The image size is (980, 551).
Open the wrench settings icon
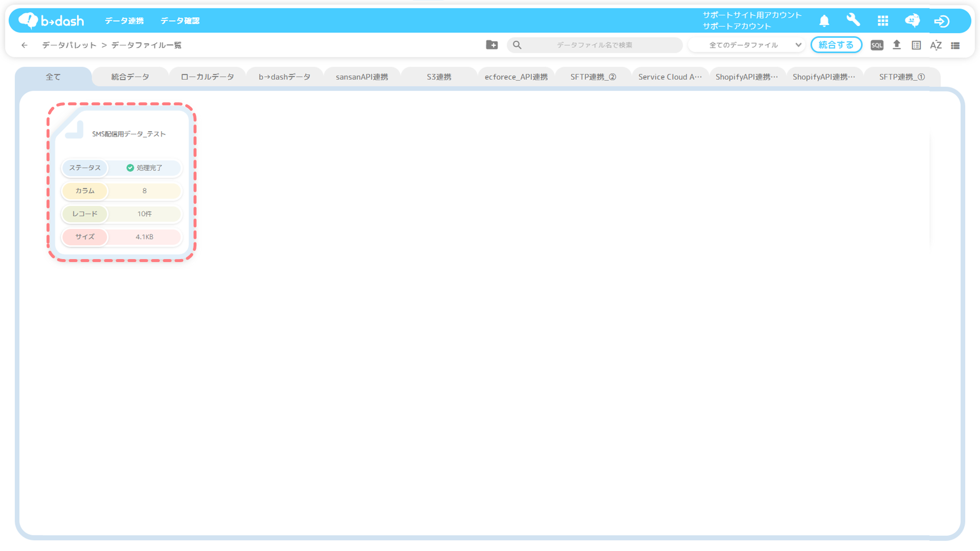tap(853, 20)
